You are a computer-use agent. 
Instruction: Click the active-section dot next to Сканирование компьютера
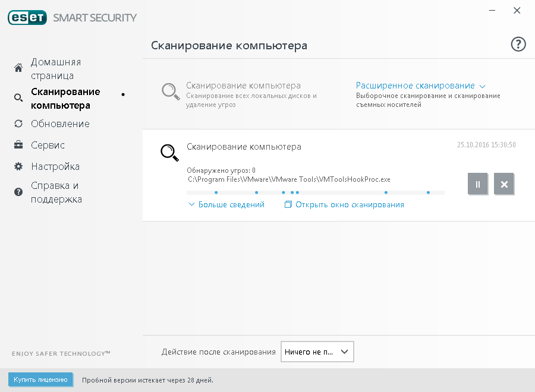coord(123,94)
